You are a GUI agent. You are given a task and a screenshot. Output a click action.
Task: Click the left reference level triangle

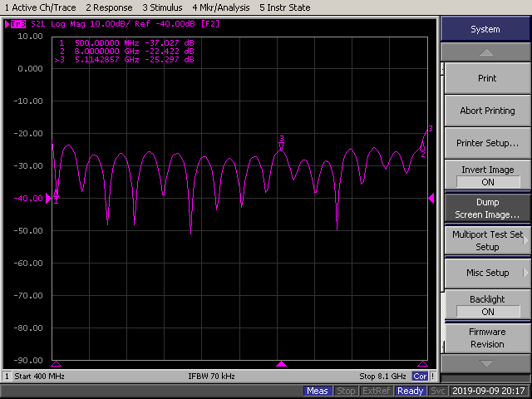pyautogui.click(x=48, y=198)
